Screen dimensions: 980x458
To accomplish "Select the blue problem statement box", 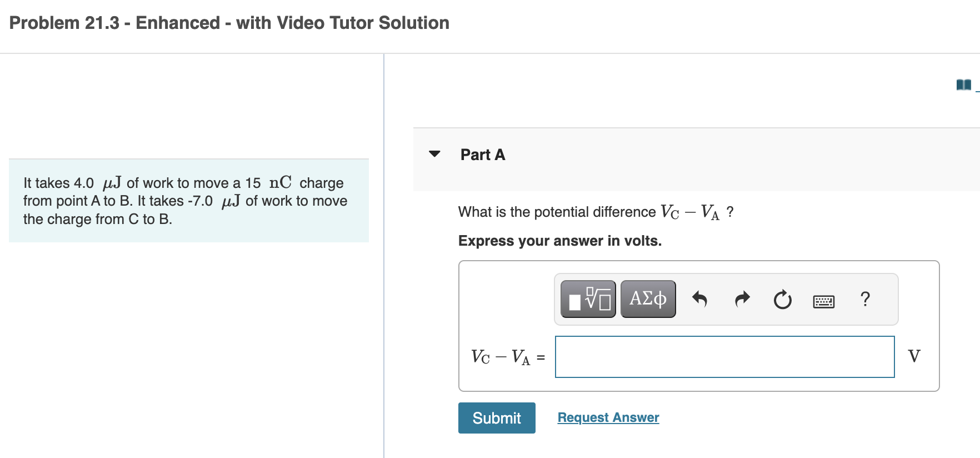I will tap(189, 201).
